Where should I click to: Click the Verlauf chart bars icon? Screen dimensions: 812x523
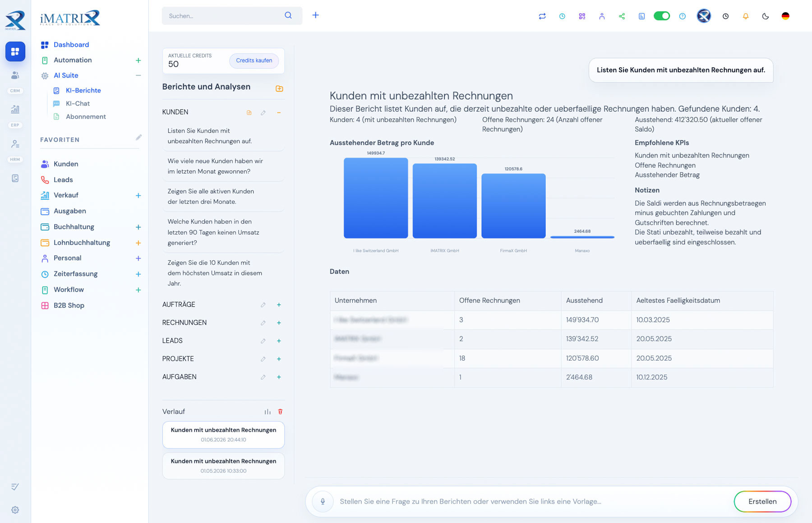coord(268,412)
